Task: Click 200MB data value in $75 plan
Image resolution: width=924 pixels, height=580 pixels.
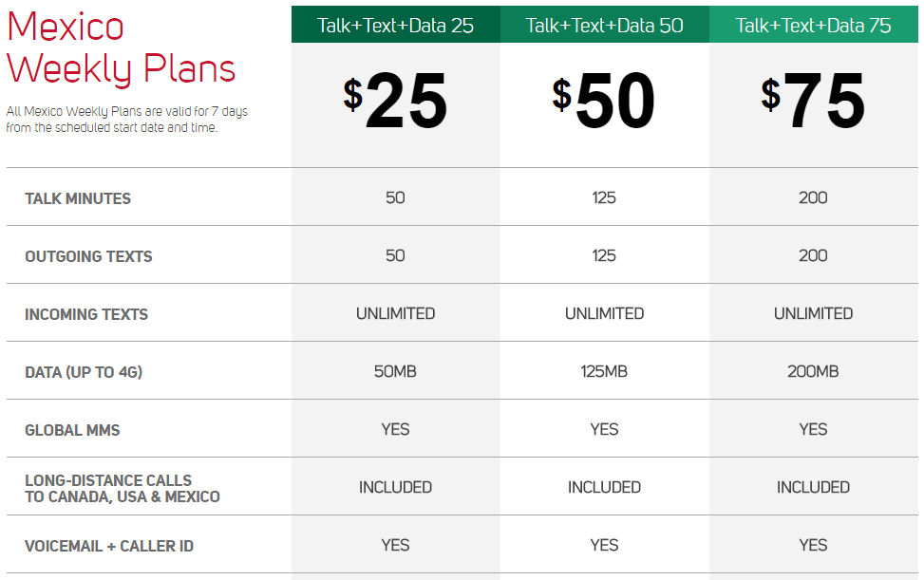Action: (x=813, y=371)
